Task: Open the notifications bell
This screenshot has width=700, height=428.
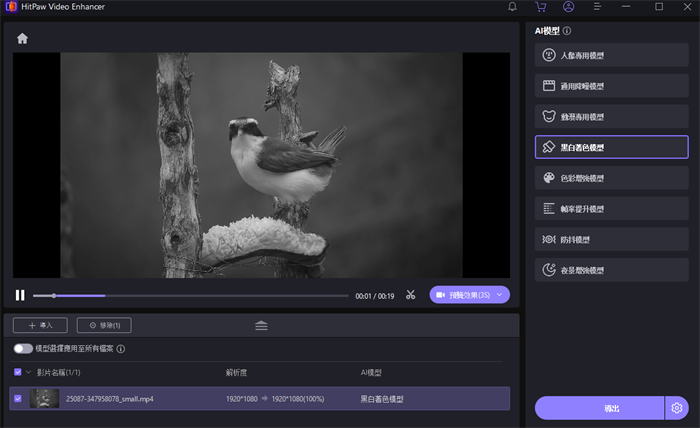Action: 513,7
